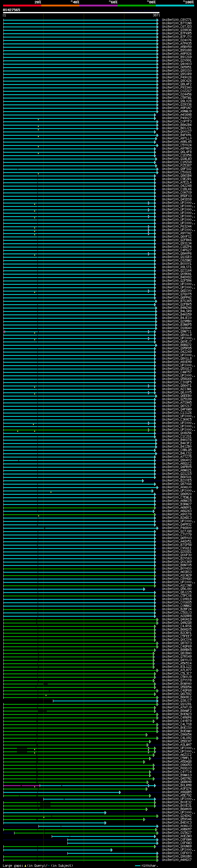Image resolution: width=197 pixels, height=868 pixels.
Task: Click UniRef100_O96654 label
Action: [x=177, y=734]
